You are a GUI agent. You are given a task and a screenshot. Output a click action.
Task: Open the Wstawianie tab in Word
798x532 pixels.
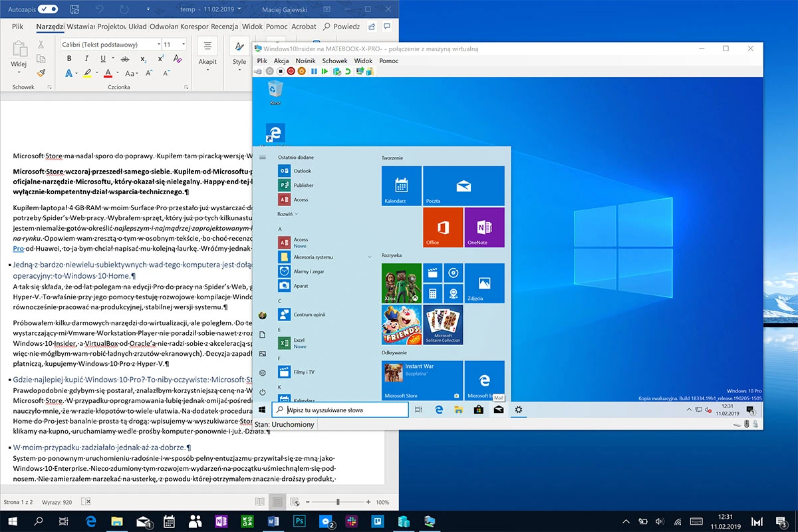tap(81, 27)
